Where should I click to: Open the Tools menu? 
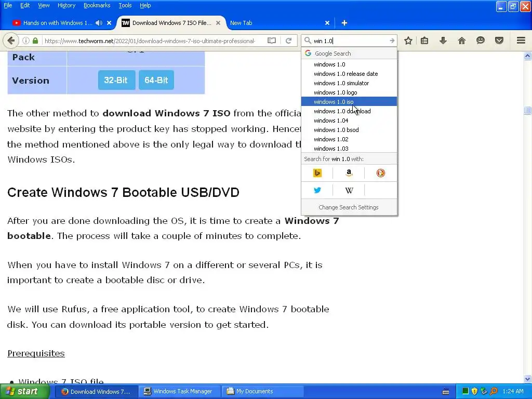[125, 5]
